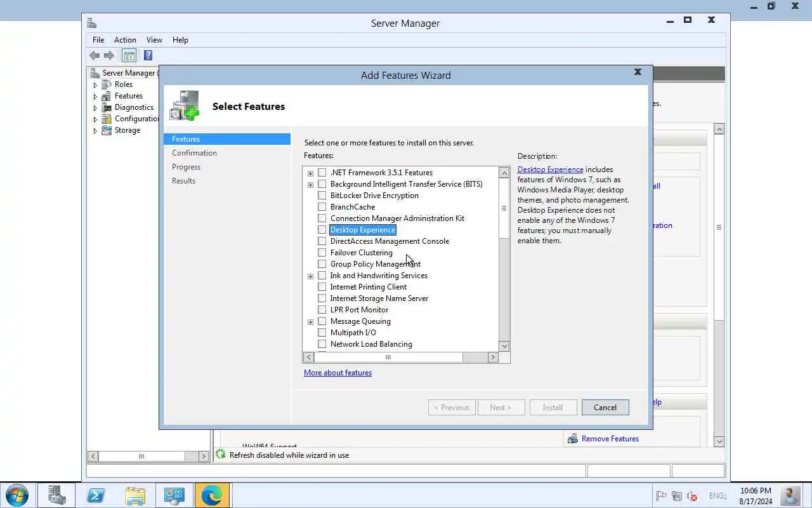This screenshot has height=508, width=812.
Task: Open the More about features link
Action: 337,373
